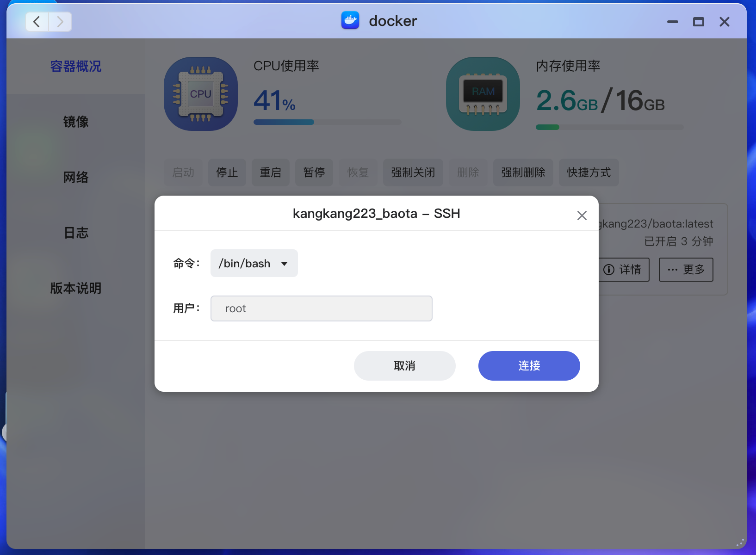The image size is (756, 555).
Task: Click the root user input field
Action: (x=322, y=308)
